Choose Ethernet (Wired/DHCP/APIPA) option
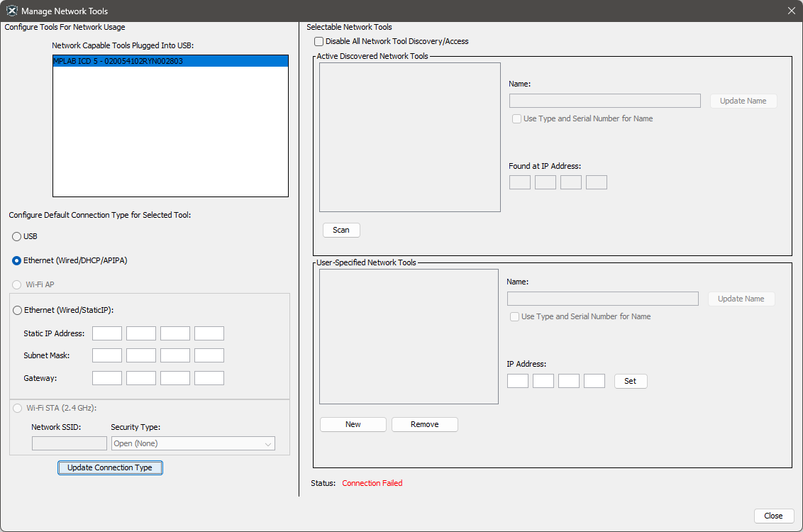 [17, 261]
